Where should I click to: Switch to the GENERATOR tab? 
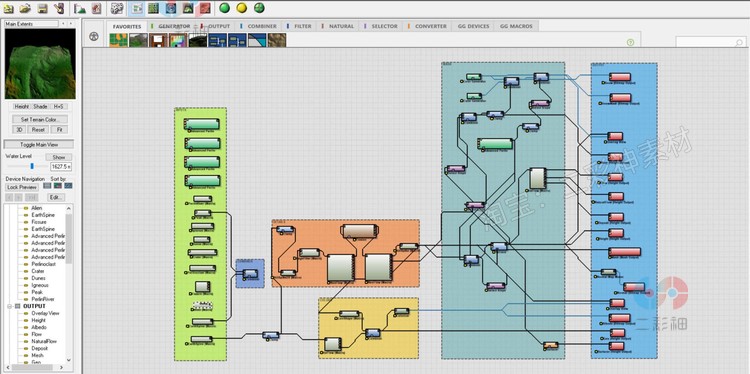tap(174, 26)
